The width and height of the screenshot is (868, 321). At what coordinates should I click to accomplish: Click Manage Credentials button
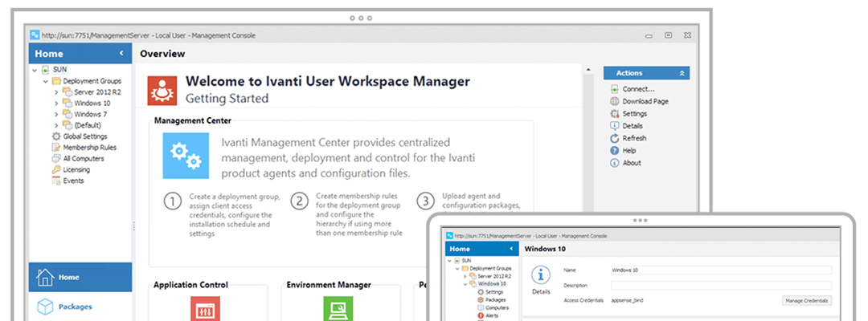(x=807, y=301)
